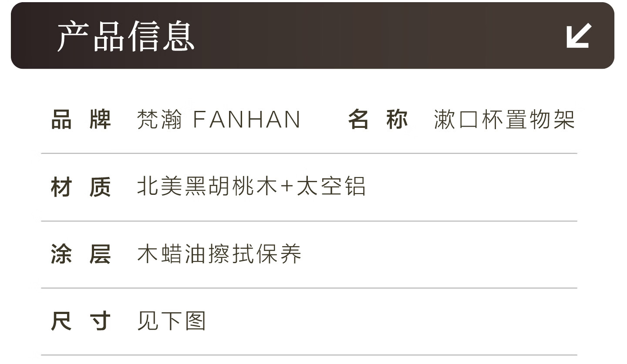This screenshot has height=364, width=627.
Task: Click the 北美黑胡桃木 wood text
Action: click(x=207, y=187)
